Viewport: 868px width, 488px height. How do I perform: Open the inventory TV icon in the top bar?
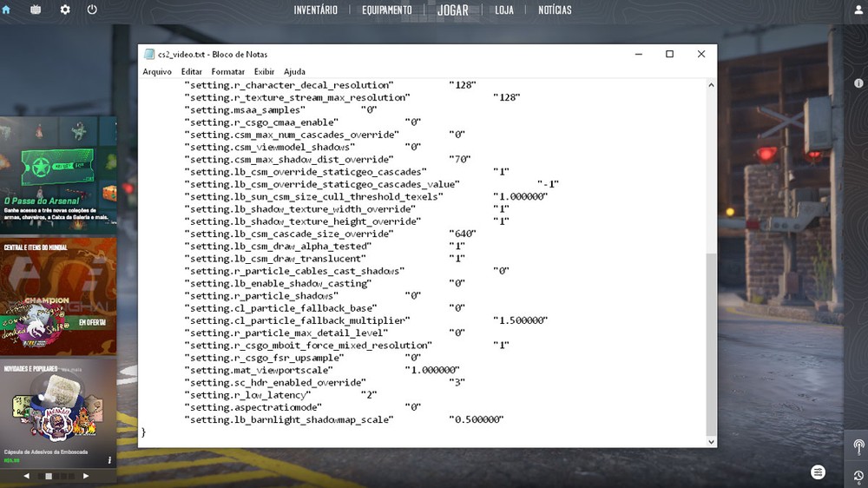click(x=36, y=10)
